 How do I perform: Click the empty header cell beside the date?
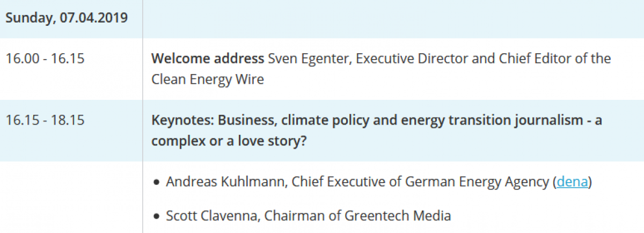(x=393, y=19)
